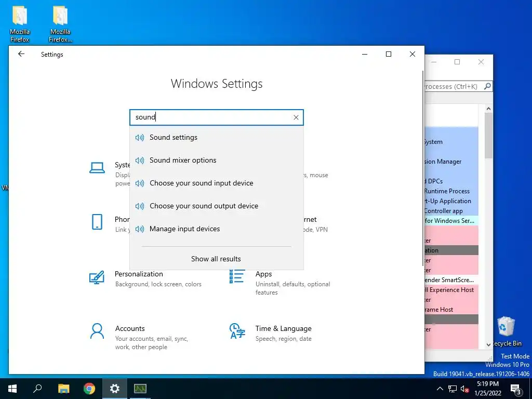Clear the settings search box with X

[x=296, y=117]
